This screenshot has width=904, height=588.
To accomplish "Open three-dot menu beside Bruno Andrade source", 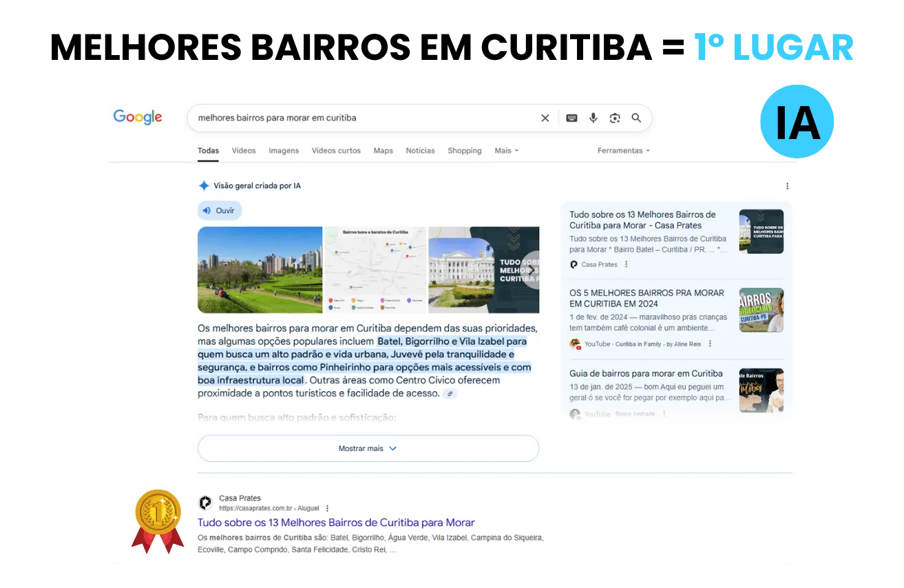I will coord(664,414).
